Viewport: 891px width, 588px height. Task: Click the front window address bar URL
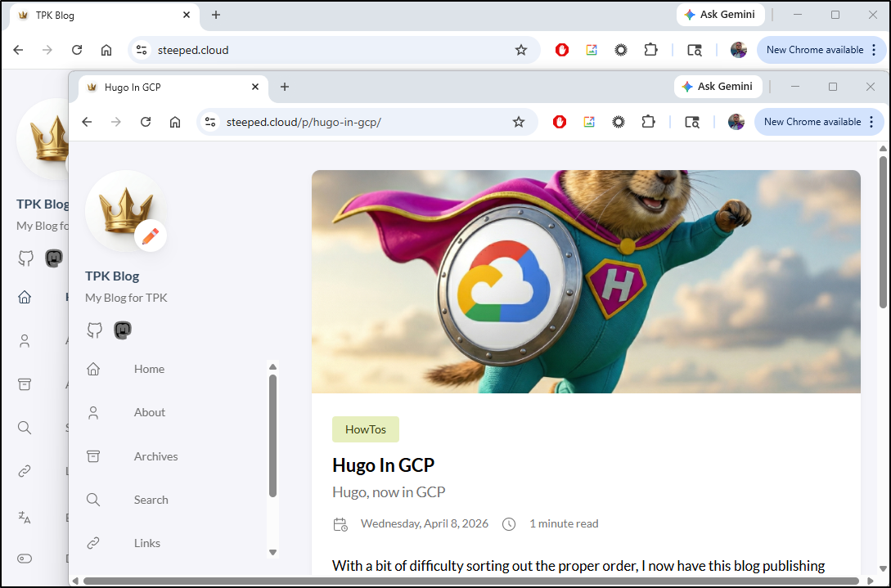[x=304, y=122]
